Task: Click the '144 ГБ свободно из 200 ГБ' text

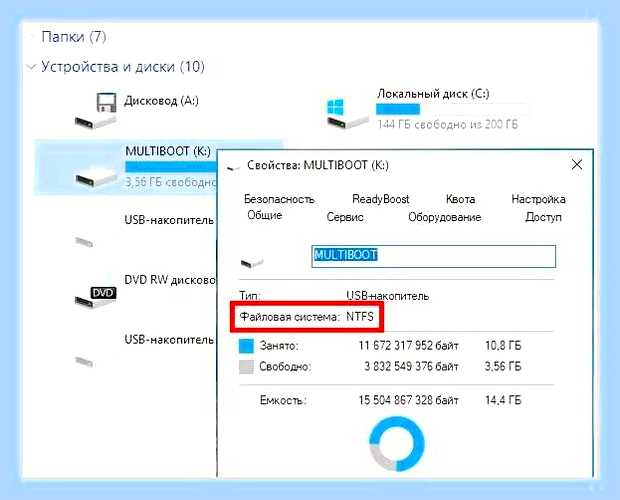Action: point(447,125)
